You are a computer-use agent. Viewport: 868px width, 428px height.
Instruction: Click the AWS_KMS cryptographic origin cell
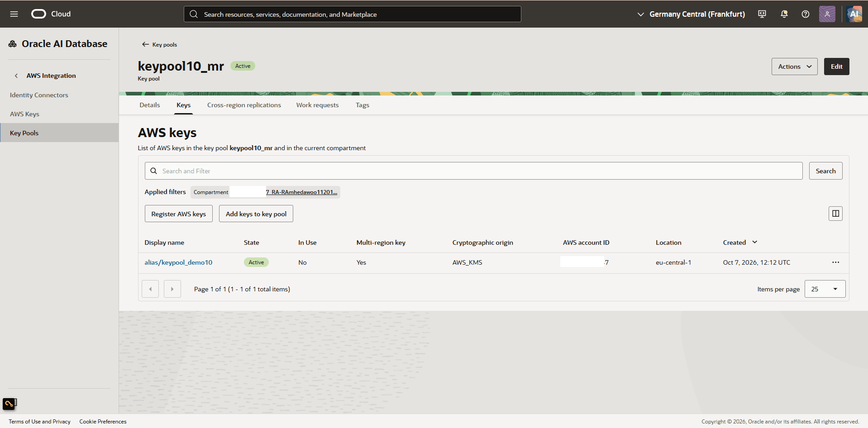(467, 262)
